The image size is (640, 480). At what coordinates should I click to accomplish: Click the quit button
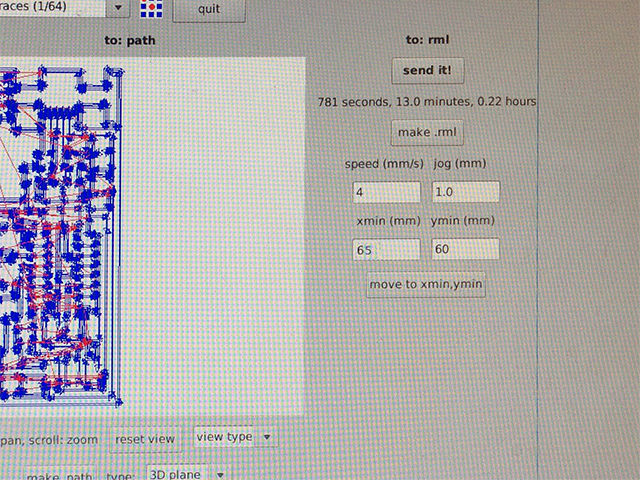pyautogui.click(x=209, y=9)
